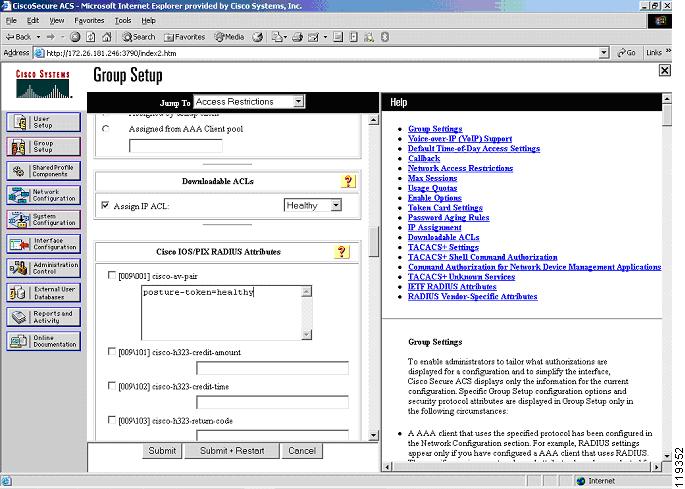Click the browser Stop icon
Screen dimensions: 685x489
[75, 37]
